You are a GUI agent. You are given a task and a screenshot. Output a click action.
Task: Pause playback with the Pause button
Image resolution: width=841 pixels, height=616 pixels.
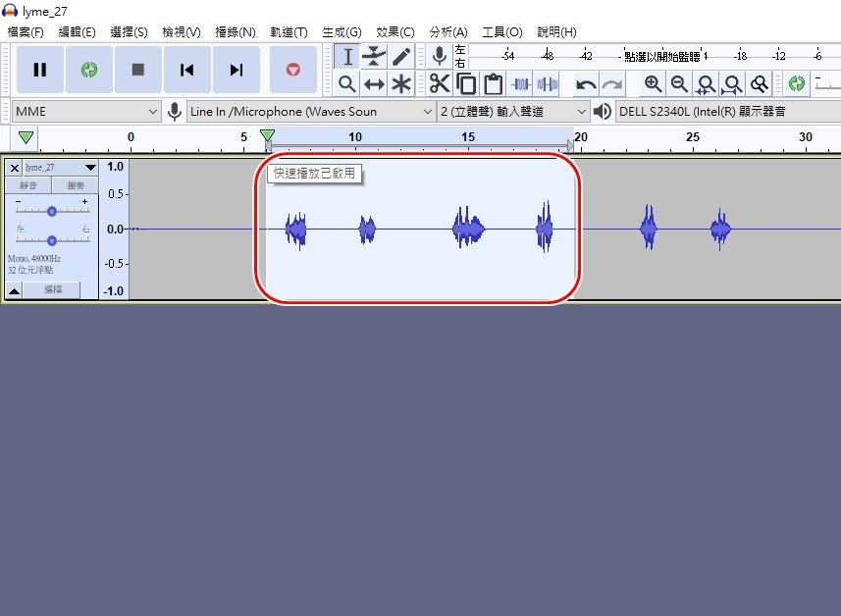pyautogui.click(x=40, y=70)
